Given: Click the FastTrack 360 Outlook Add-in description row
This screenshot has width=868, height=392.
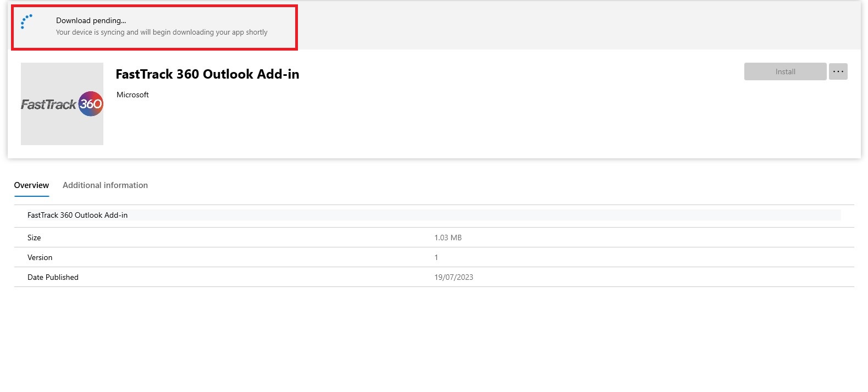Looking at the screenshot, I should 434,215.
